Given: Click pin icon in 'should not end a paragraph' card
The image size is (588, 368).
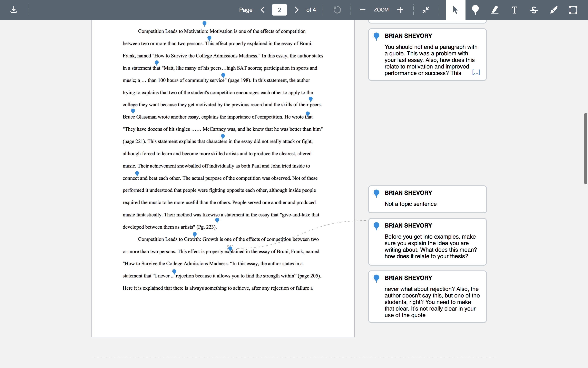Looking at the screenshot, I should point(376,37).
